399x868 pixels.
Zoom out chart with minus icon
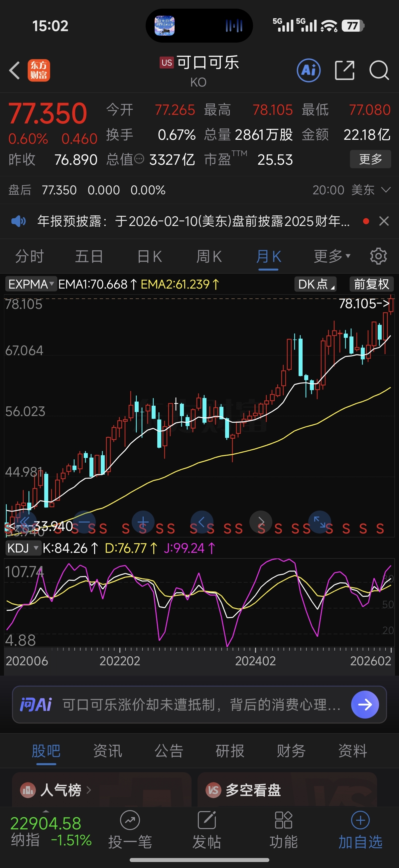pyautogui.click(x=84, y=522)
